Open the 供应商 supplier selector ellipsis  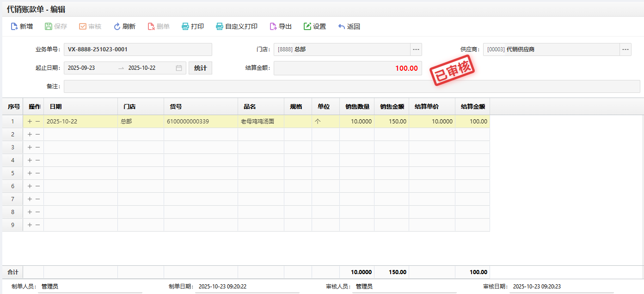coord(625,49)
